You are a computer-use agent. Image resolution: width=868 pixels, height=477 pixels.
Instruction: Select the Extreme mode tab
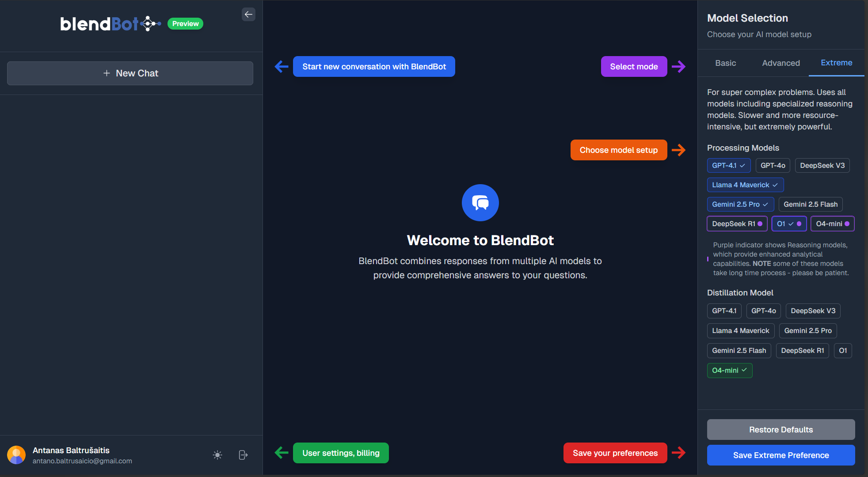pos(836,63)
